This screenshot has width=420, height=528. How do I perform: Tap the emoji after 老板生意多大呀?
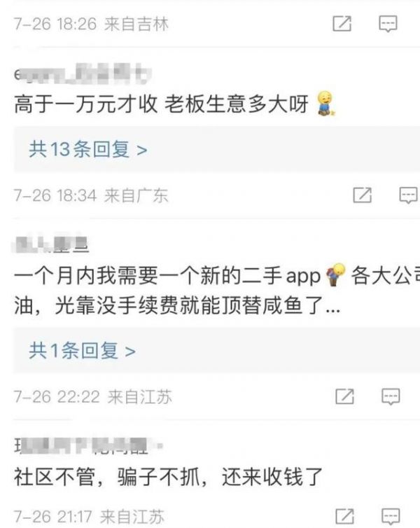click(325, 104)
